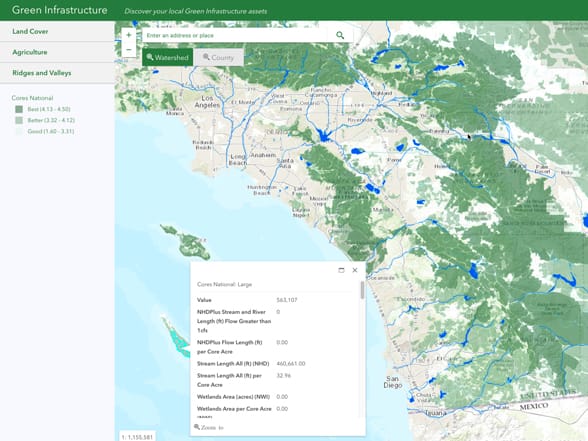Click the Anaheim map label
This screenshot has height=441, width=588.
(x=263, y=155)
